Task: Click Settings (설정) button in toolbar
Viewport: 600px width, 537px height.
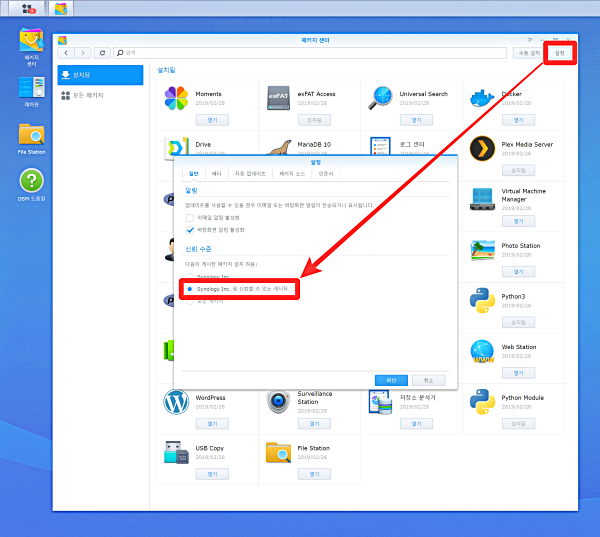Action: [x=559, y=53]
